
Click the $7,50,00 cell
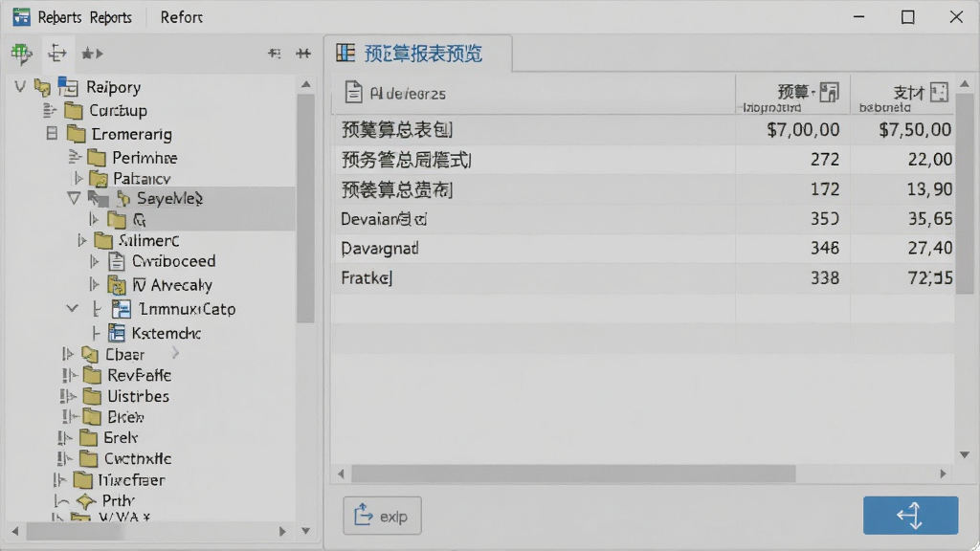tap(915, 130)
